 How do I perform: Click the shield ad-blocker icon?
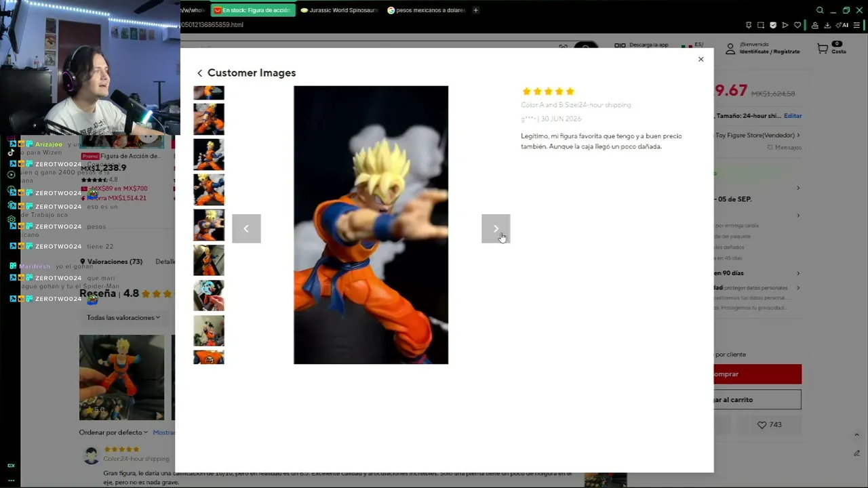pyautogui.click(x=772, y=25)
